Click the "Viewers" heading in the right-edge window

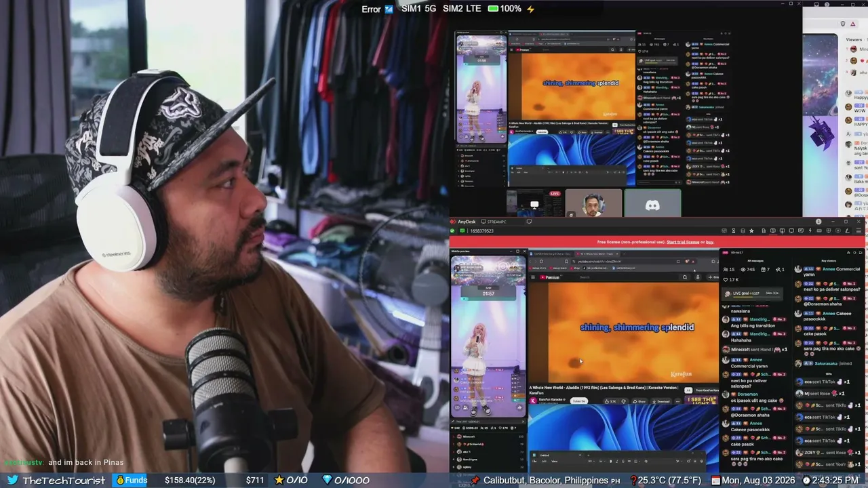(x=854, y=40)
